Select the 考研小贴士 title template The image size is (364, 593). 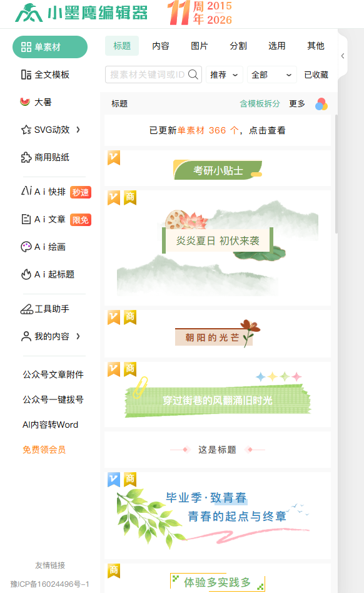218,170
